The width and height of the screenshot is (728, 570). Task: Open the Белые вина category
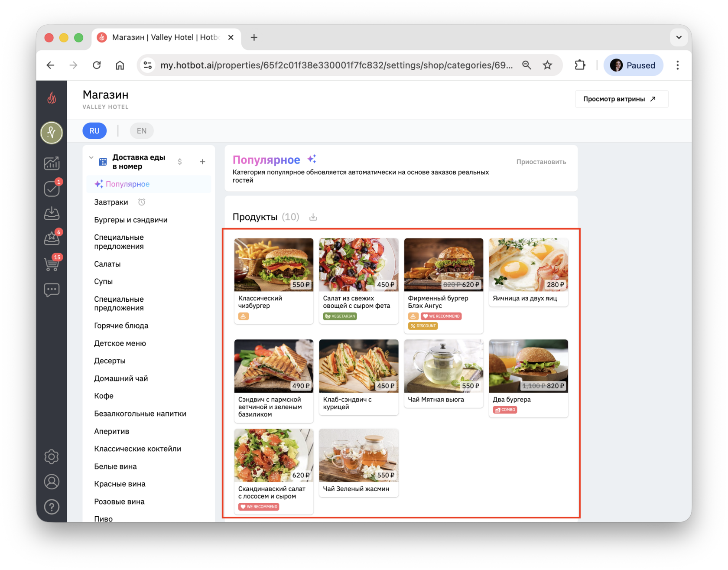pyautogui.click(x=116, y=467)
